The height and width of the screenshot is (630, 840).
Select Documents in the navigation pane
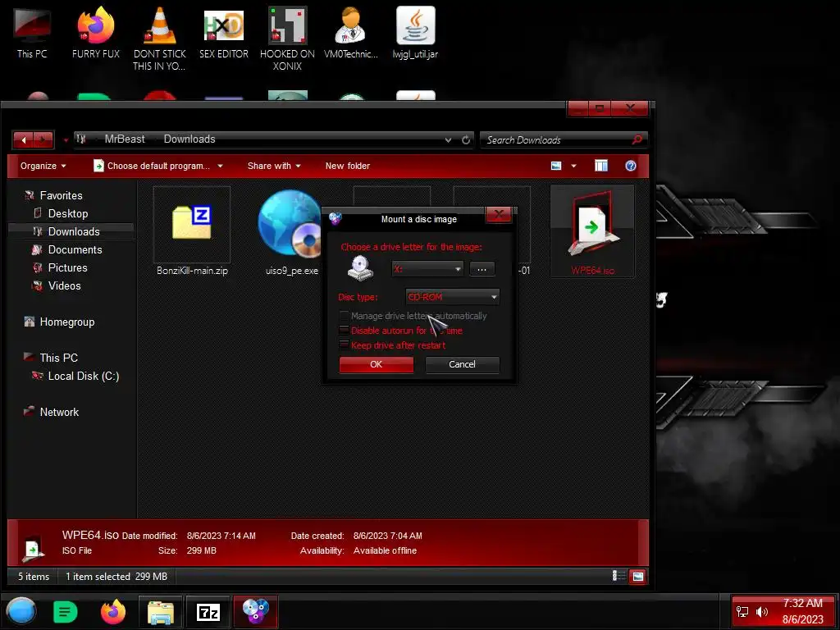tap(75, 249)
